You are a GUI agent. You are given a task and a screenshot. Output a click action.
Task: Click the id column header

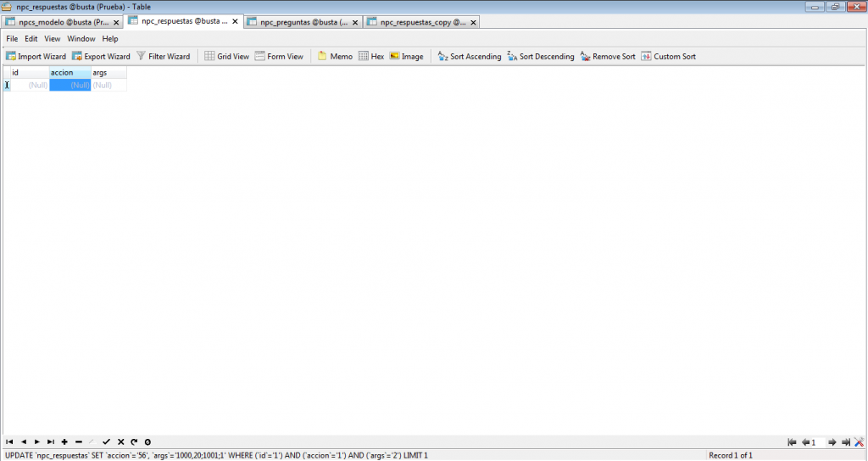click(x=30, y=73)
